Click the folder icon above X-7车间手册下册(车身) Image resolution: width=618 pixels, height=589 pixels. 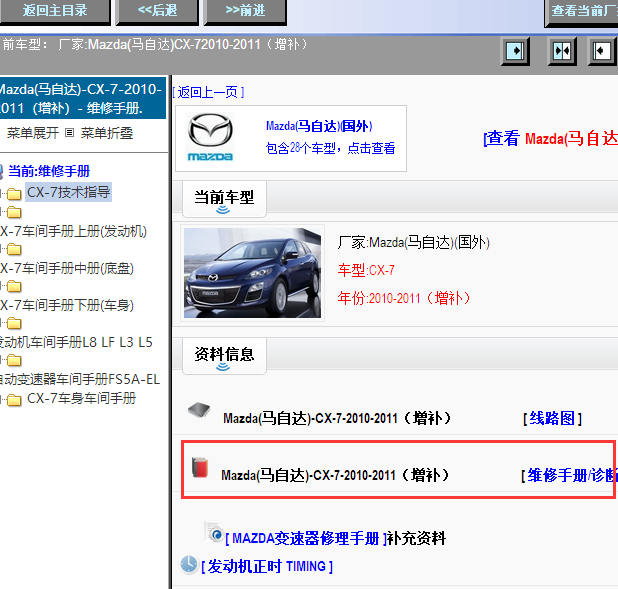pyautogui.click(x=14, y=286)
